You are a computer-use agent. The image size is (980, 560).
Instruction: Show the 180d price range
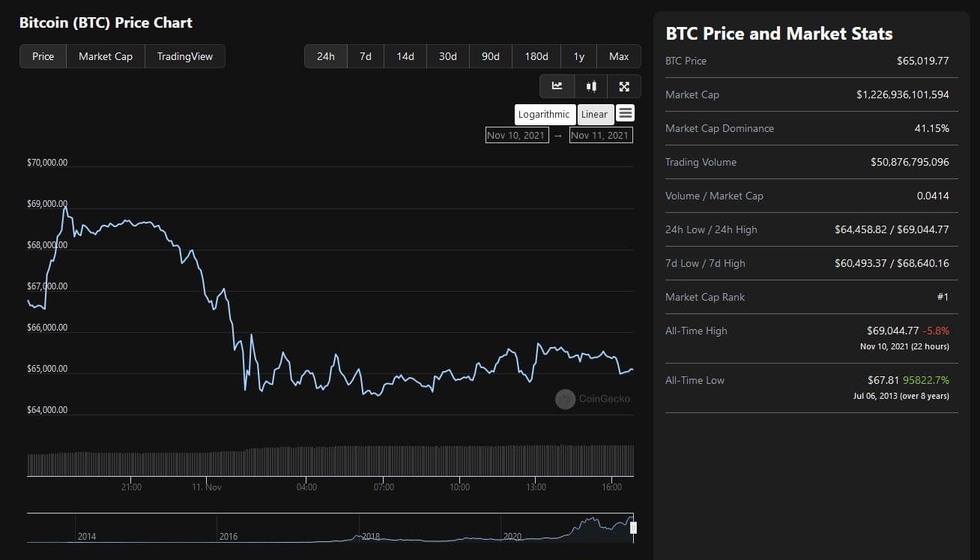pos(536,56)
